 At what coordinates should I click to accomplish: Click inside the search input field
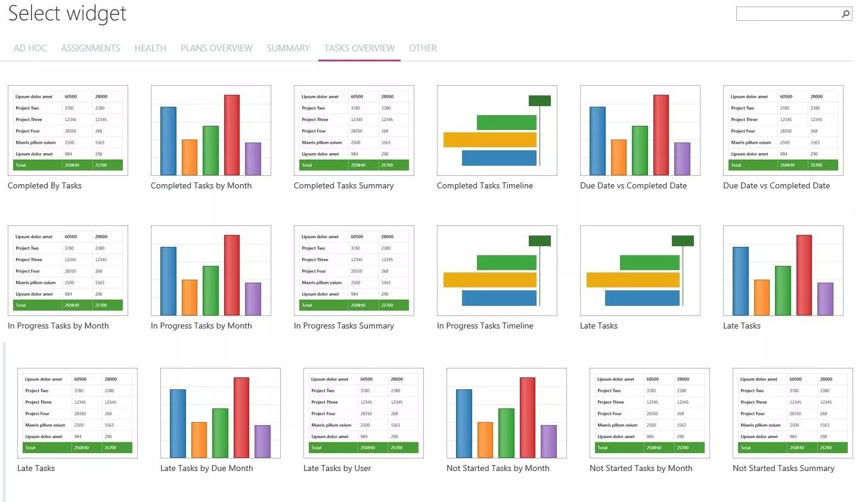click(x=787, y=13)
